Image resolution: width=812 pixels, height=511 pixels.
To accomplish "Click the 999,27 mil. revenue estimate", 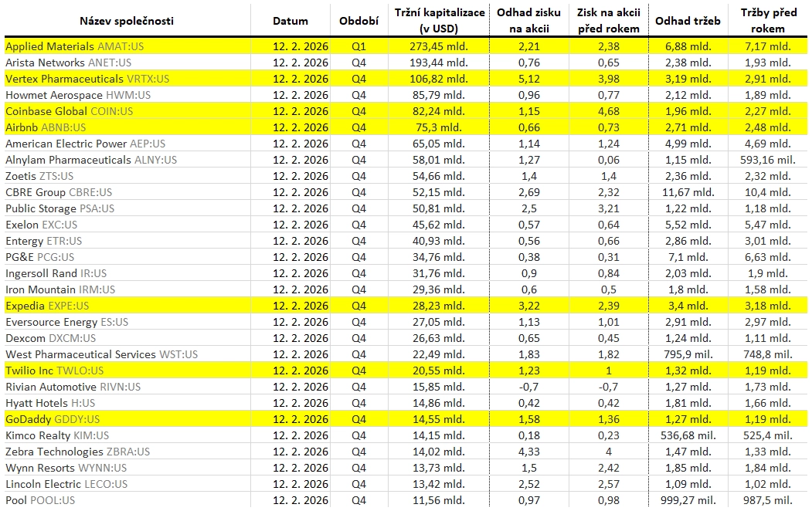I will click(x=688, y=500).
